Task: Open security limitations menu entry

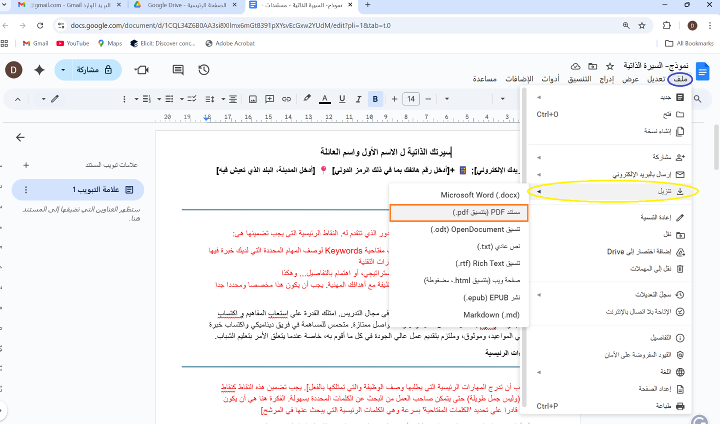Action: 611,355
